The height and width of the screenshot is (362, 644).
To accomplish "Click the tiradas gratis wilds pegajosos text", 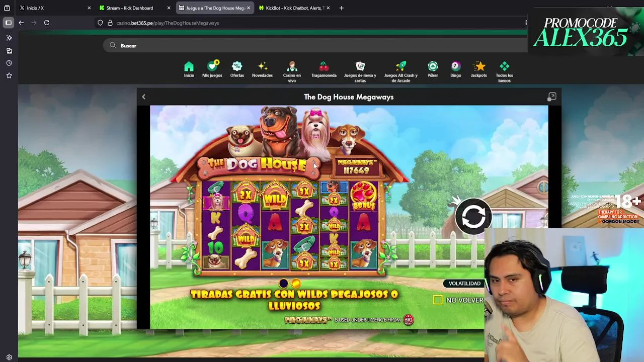I will pyautogui.click(x=294, y=300).
